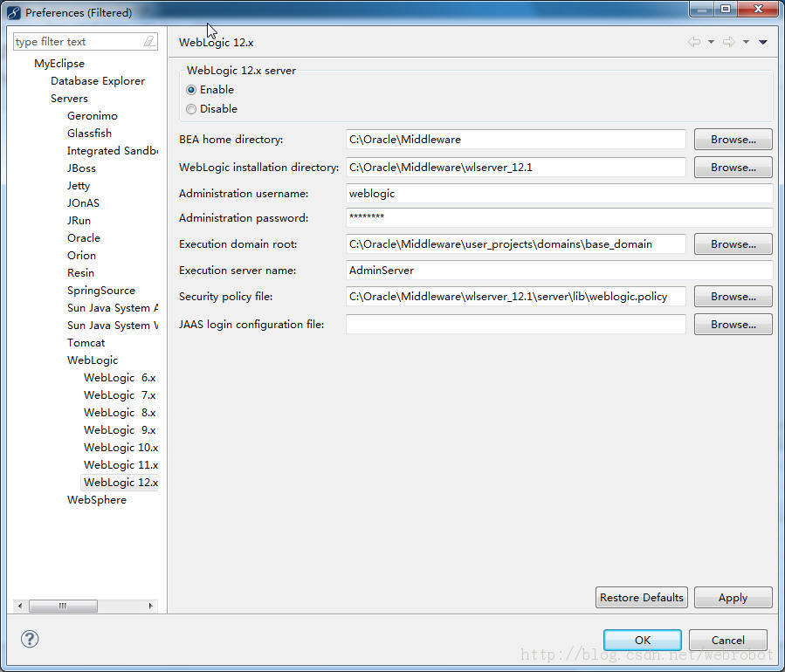Viewport: 785px width, 672px height.
Task: Click the filter icon in the search box
Action: coord(148,41)
